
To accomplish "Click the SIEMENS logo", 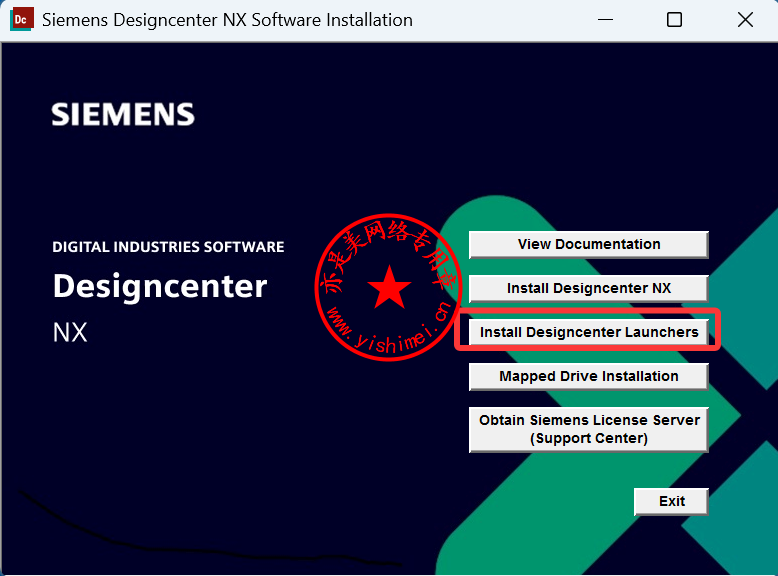I will 123,115.
